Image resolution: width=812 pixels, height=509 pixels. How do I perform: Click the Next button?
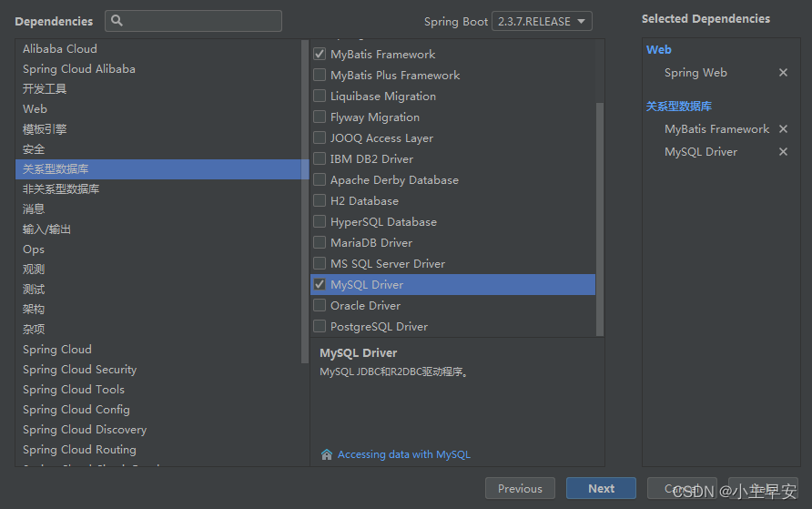[x=601, y=488]
